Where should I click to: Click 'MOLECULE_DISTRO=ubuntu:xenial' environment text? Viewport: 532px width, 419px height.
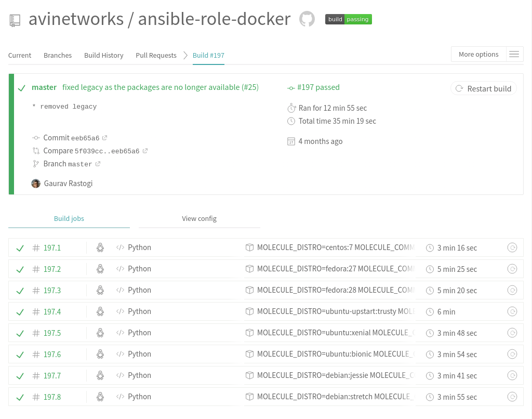tap(314, 333)
